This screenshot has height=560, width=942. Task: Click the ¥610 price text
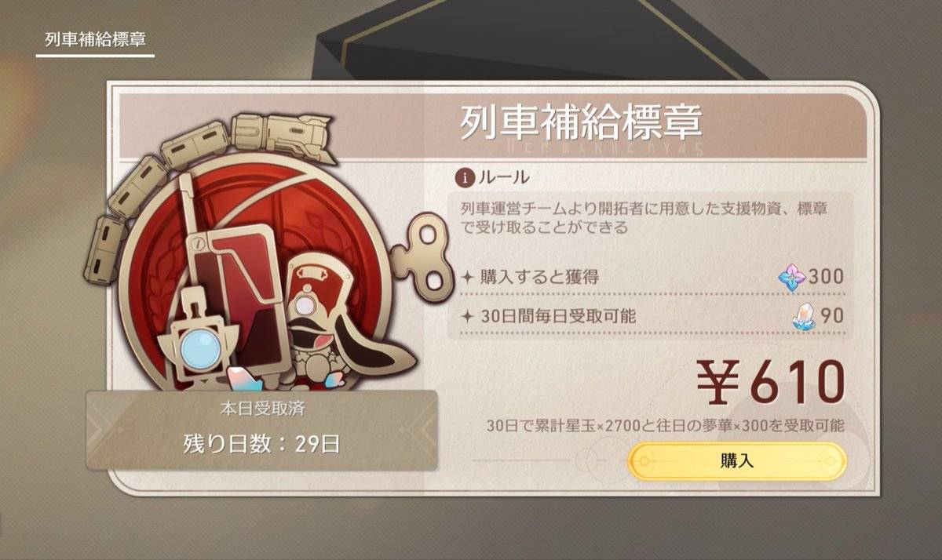pyautogui.click(x=771, y=384)
